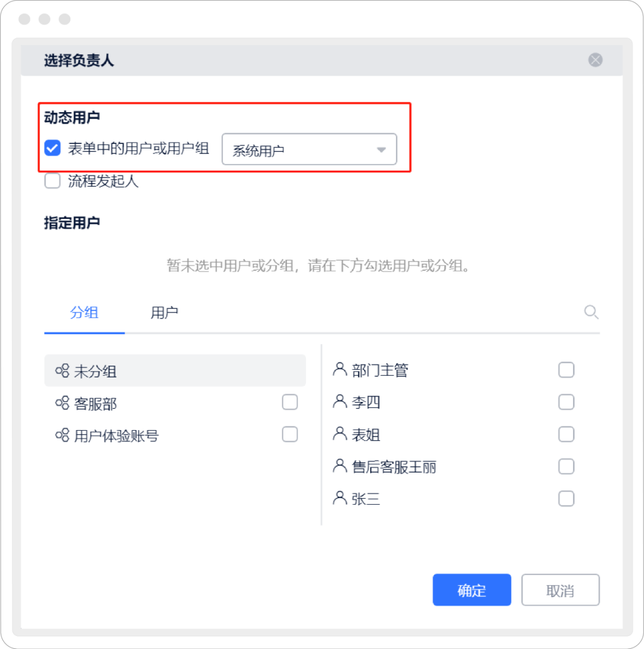Switch to the 用户 tab

[164, 313]
